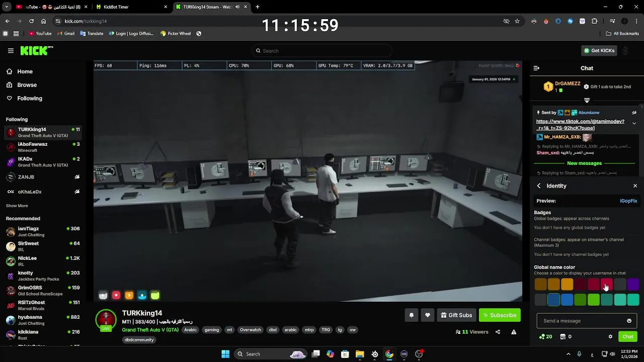Toggle stream notification bell
This screenshot has height=362, width=644.
click(x=411, y=315)
